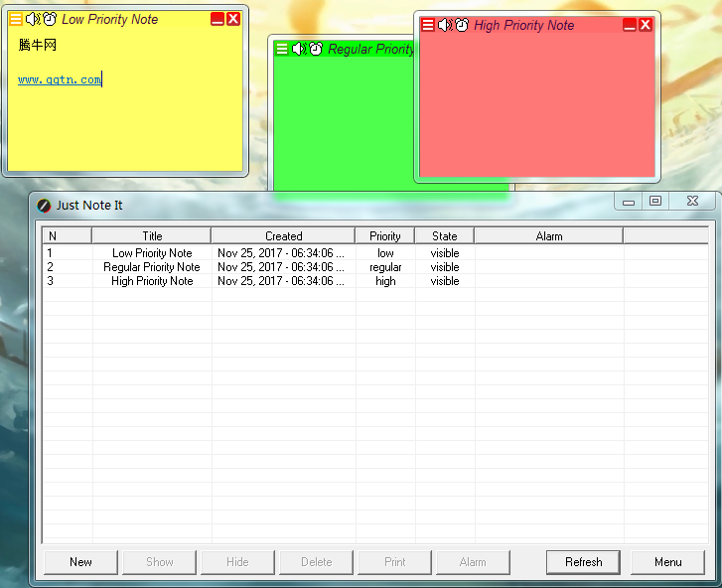The image size is (722, 588).
Task: Click the Just Note It app icon
Action: tap(44, 206)
